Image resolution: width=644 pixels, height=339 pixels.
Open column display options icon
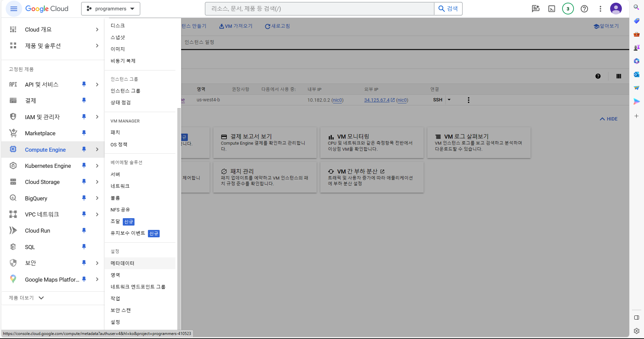(619, 76)
